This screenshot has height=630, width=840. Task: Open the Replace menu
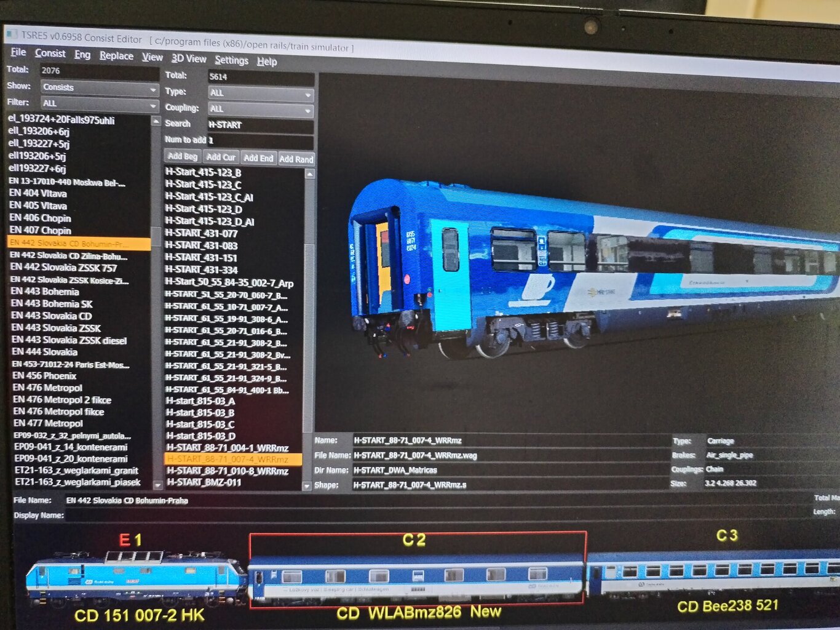point(116,56)
